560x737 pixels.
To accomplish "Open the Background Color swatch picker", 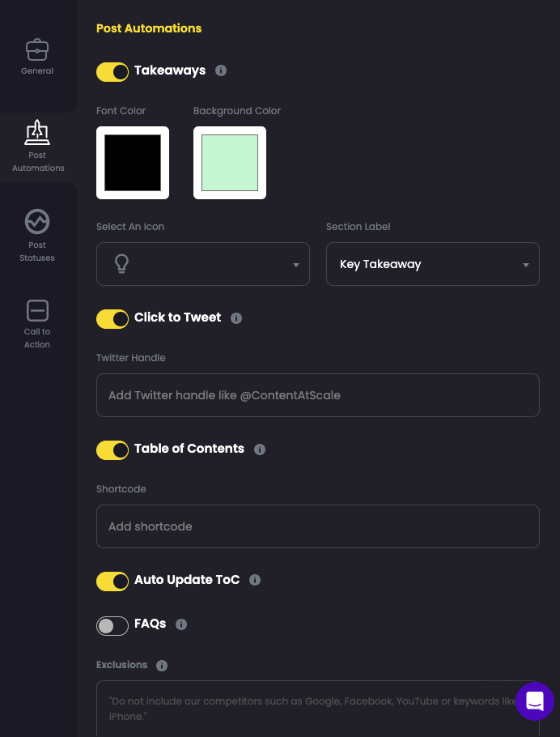I will click(x=230, y=163).
